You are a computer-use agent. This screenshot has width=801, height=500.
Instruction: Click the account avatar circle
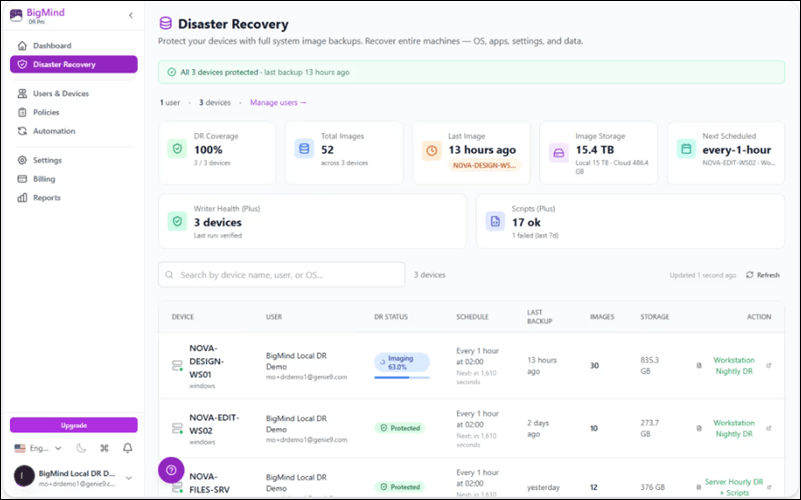pos(23,476)
